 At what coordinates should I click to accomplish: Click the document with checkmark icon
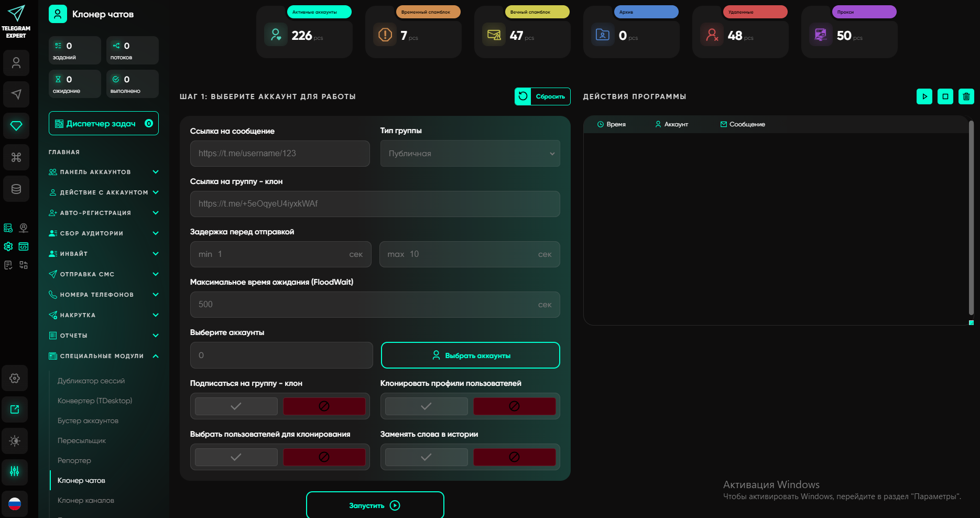[8, 265]
